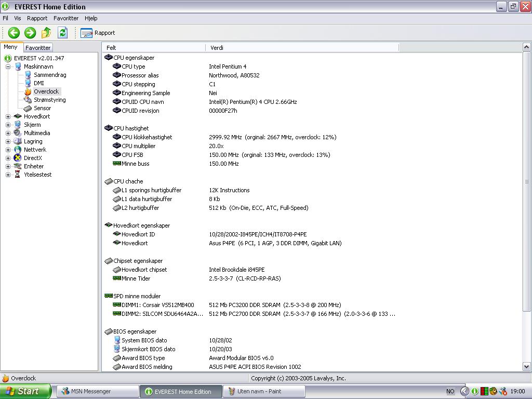Click the Refresh toolbar icon
Image resolution: width=532 pixels, height=399 pixels.
(x=62, y=33)
